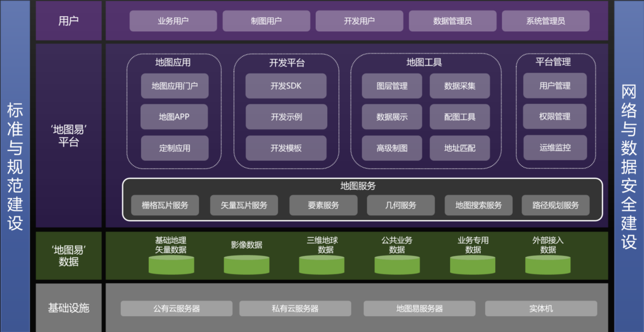The image size is (644, 332).
Task: Click the 业务专用数据 database cylinder
Action: click(x=473, y=265)
